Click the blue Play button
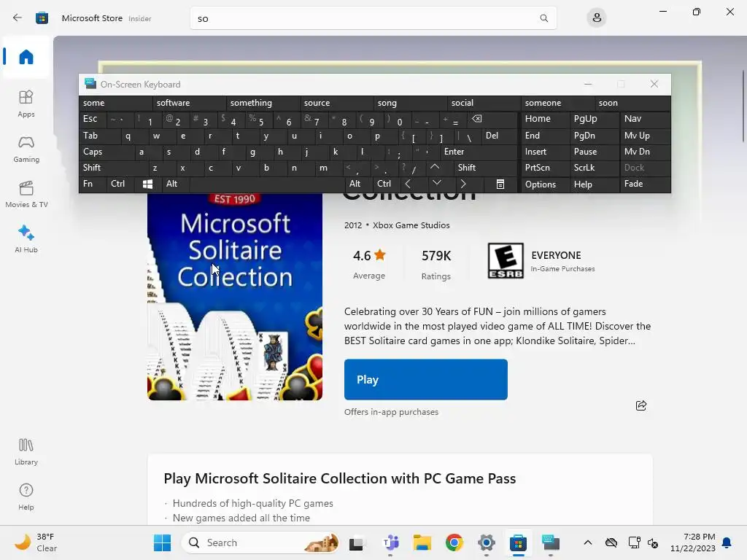 click(425, 379)
